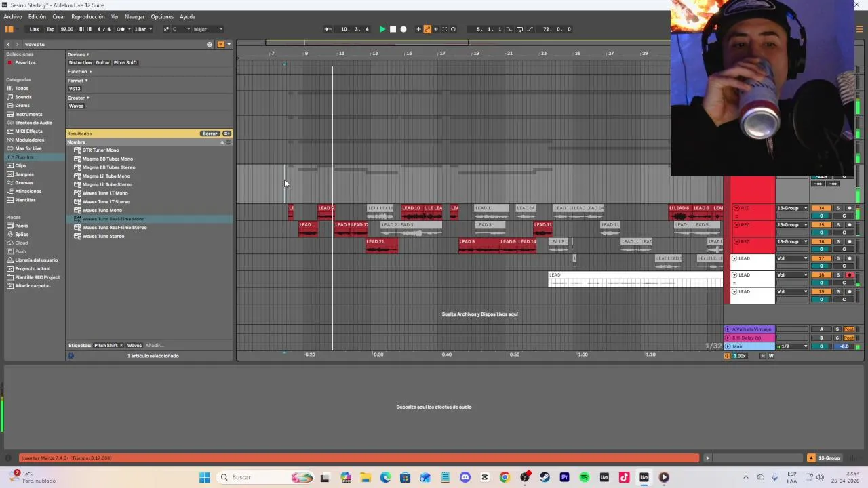
Task: Select Magma BB Tubes Stereo result
Action: coord(108,167)
